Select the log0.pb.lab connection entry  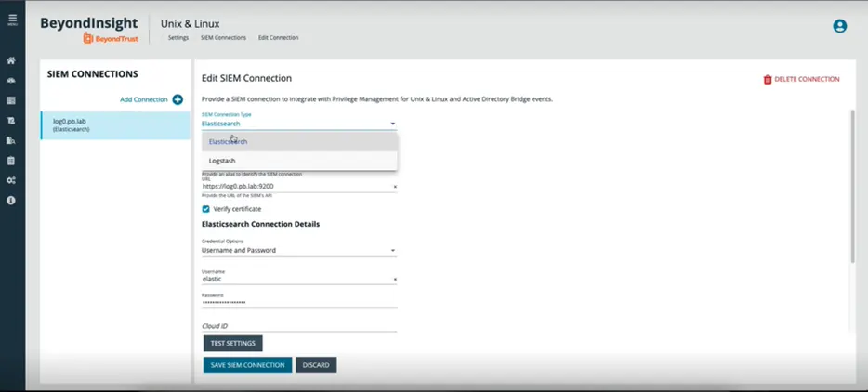pyautogui.click(x=115, y=125)
